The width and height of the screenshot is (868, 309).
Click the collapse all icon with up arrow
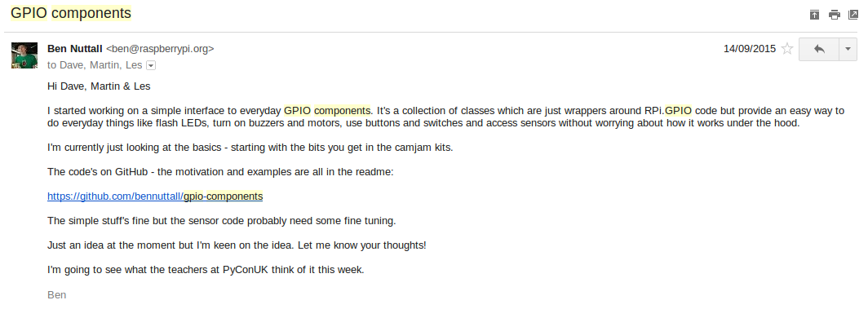[814, 15]
